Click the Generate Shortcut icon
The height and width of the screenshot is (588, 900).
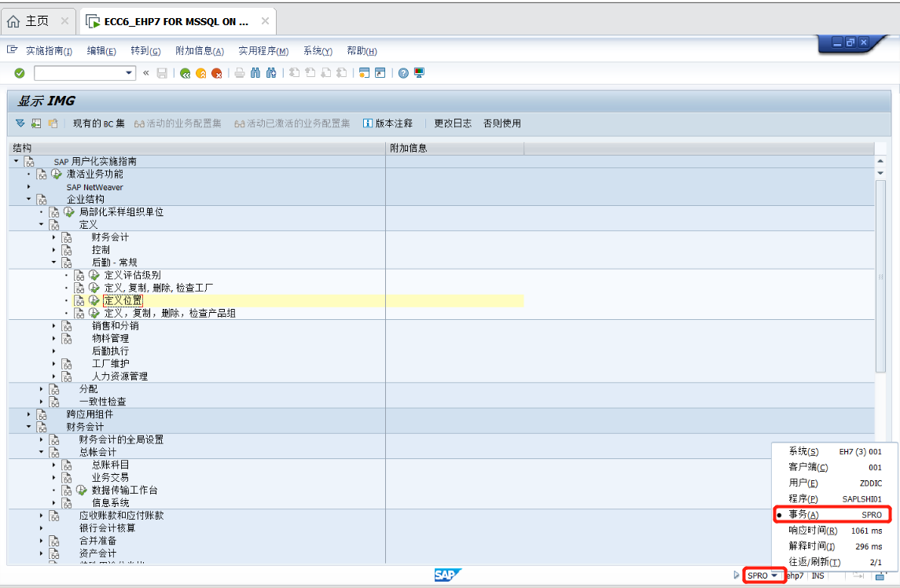380,73
